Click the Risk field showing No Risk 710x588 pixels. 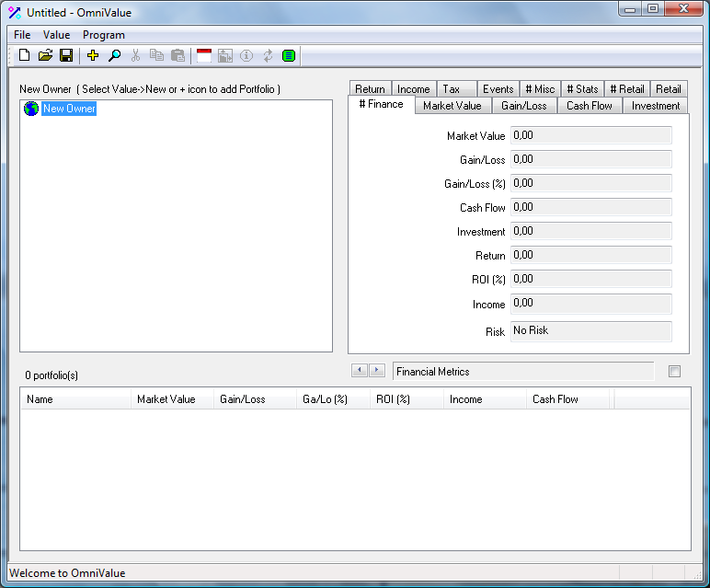[591, 331]
